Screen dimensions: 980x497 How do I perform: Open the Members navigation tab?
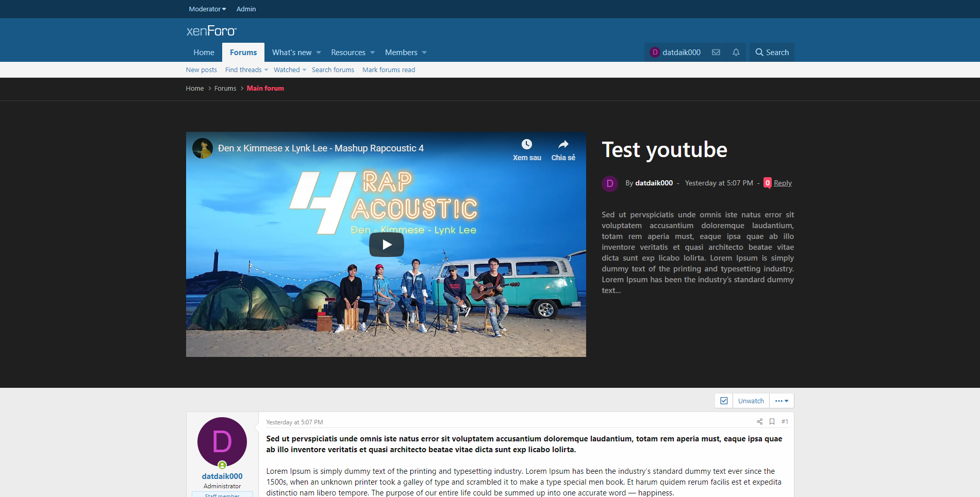401,53
